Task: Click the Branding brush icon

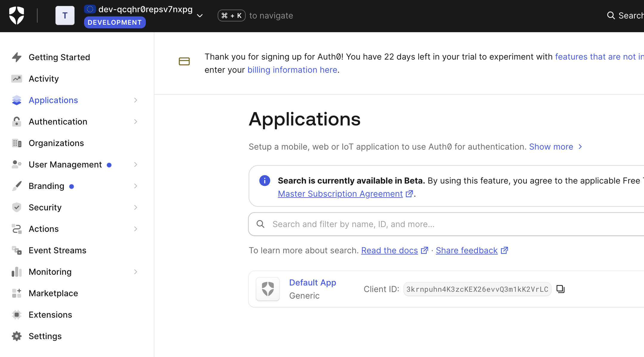Action: point(17,186)
